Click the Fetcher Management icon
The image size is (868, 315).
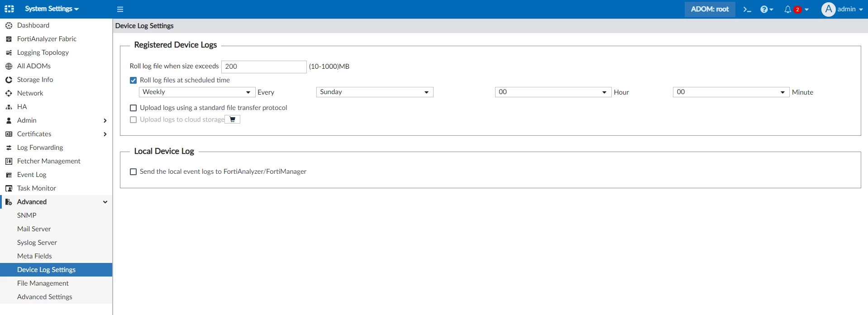[9, 161]
